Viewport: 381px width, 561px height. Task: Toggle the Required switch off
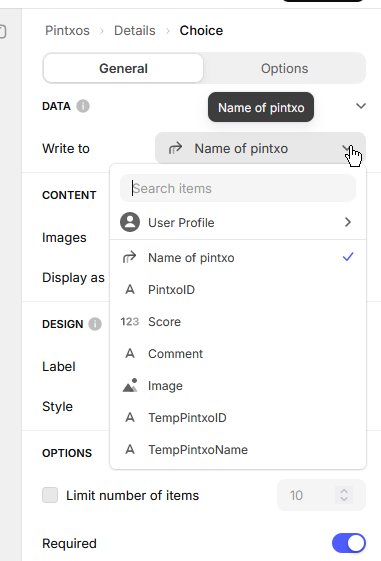click(349, 543)
